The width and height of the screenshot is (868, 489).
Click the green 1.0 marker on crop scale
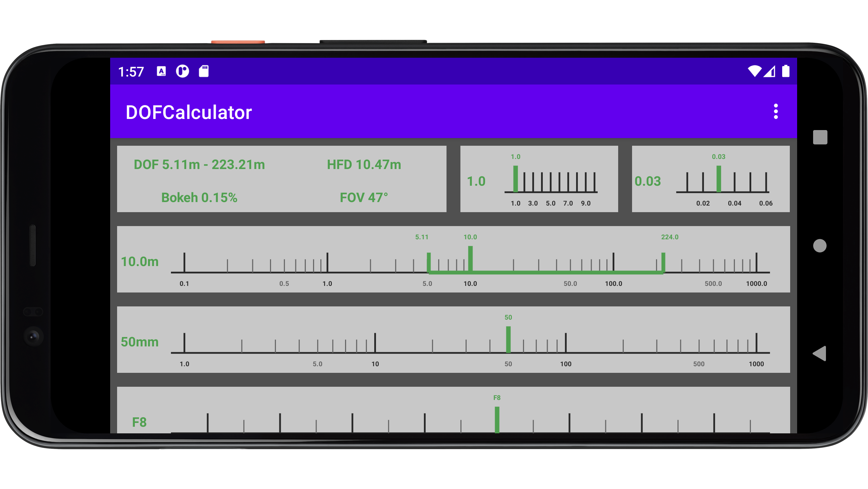tap(516, 179)
